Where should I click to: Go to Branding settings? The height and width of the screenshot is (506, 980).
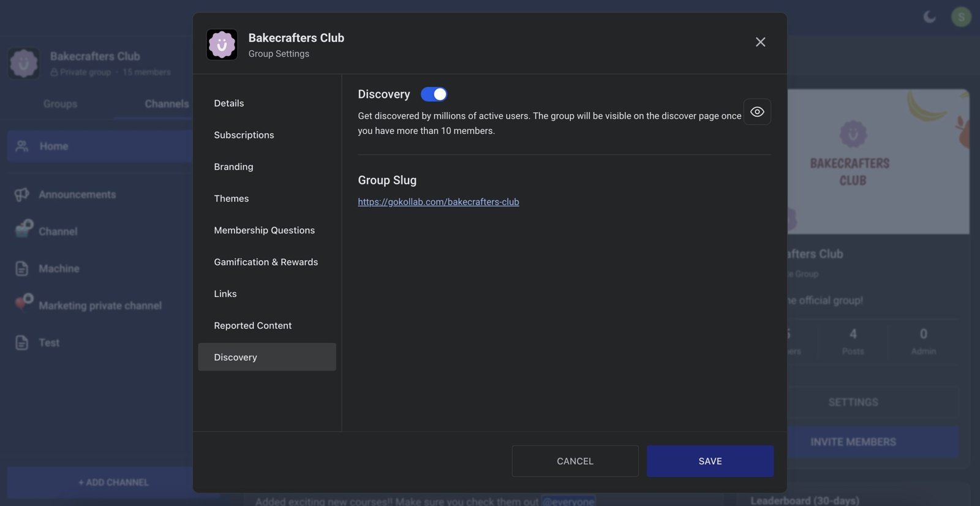click(233, 167)
